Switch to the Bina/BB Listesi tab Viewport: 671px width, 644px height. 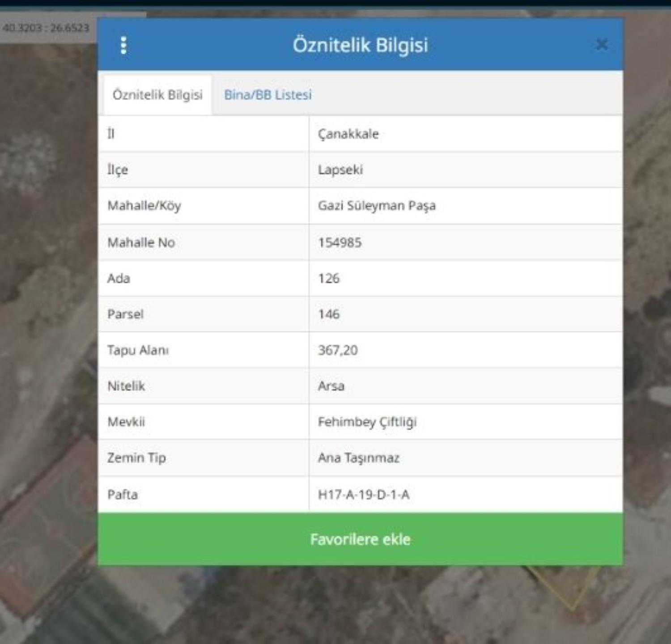[x=268, y=95]
